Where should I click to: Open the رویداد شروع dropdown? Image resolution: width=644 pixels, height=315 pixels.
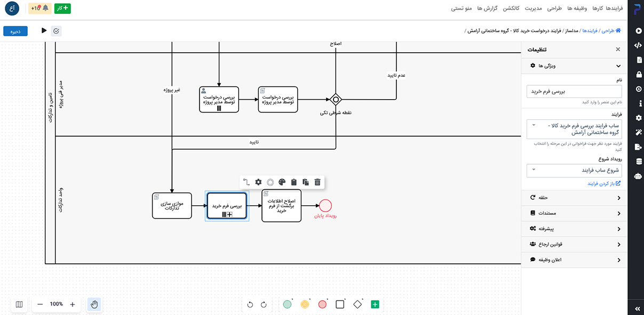click(x=574, y=171)
